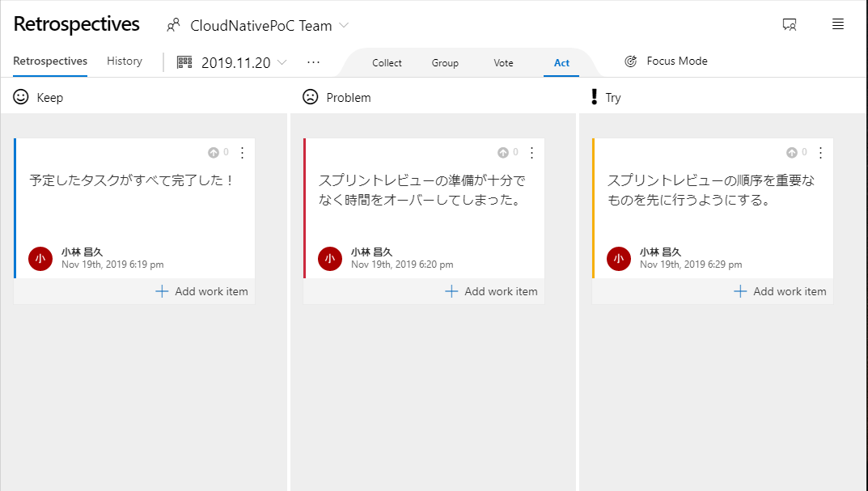
Task: Click Add work item on the Try card
Action: tap(779, 291)
